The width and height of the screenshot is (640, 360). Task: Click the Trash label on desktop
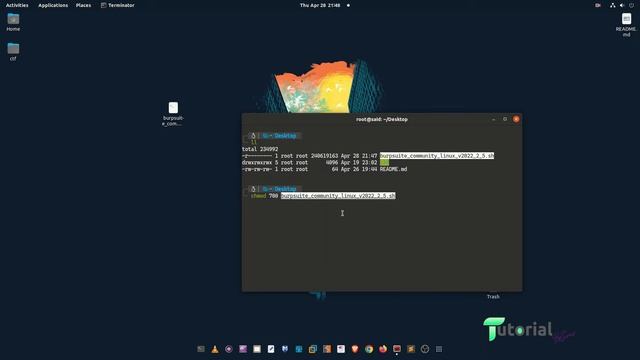(493, 297)
